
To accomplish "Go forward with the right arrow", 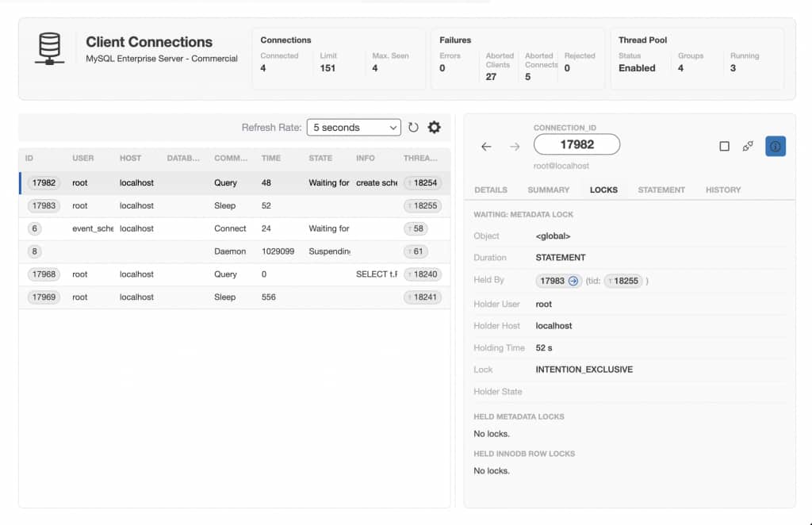I will tap(514, 147).
